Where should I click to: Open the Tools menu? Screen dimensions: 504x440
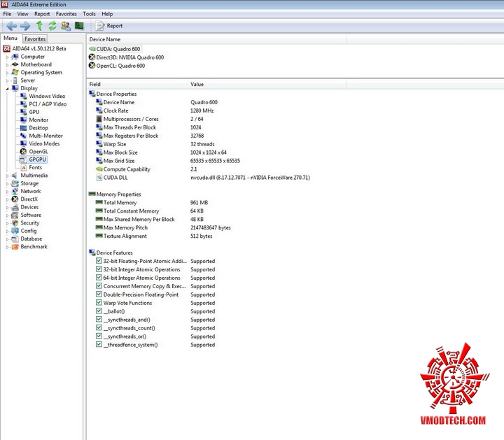pos(89,14)
